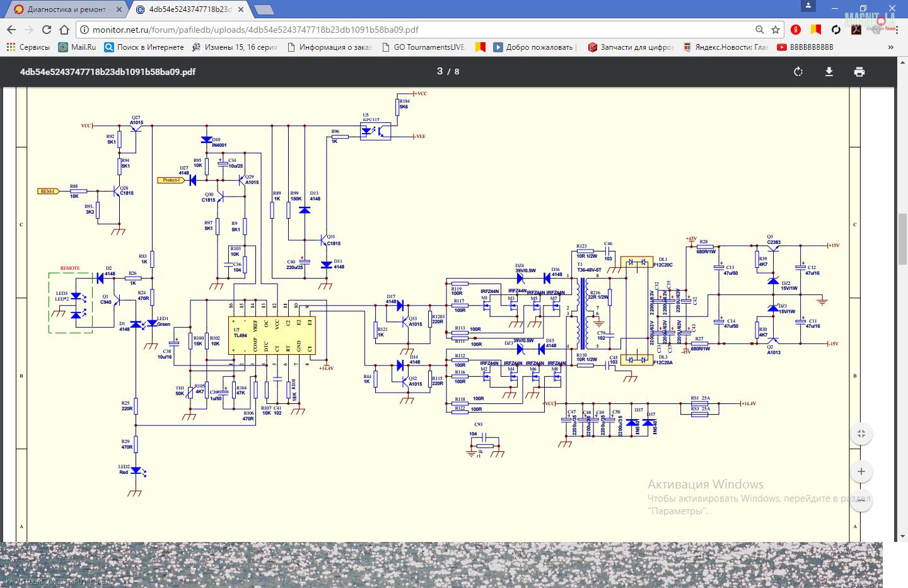Click the forward navigation arrow
Screen dimensions: 908x588
[x=28, y=30]
